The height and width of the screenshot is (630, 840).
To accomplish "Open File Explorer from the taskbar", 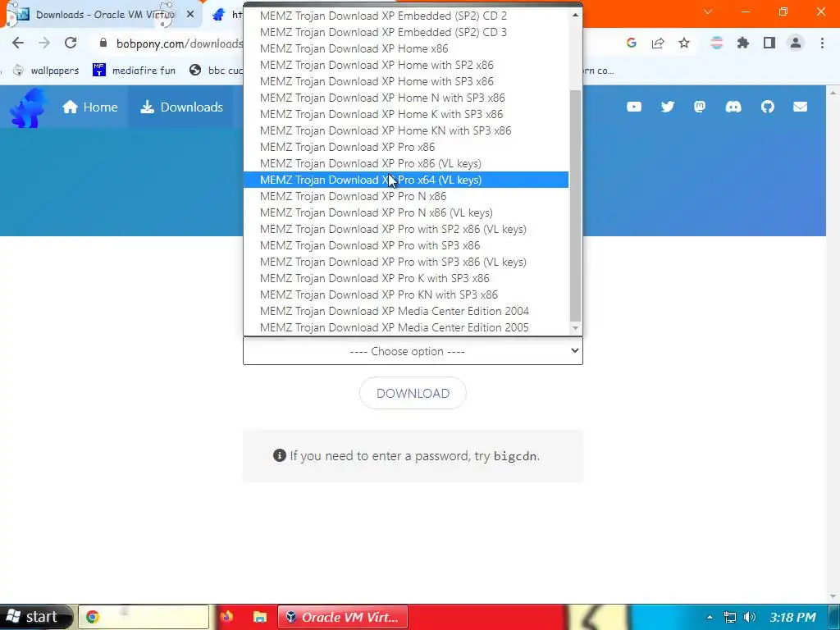I will pos(260,617).
